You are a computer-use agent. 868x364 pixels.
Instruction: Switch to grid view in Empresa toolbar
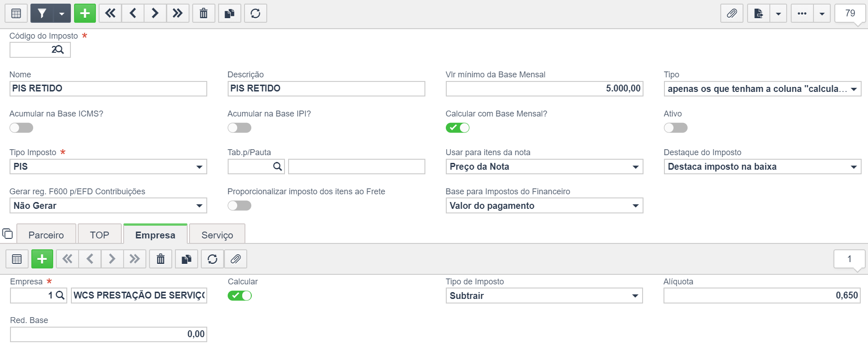tap(17, 259)
